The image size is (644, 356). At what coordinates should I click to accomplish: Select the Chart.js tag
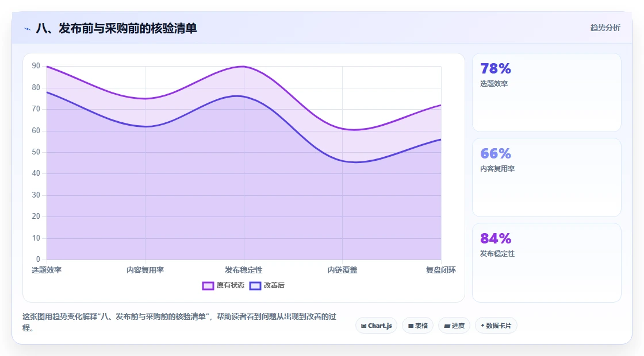[x=376, y=326]
